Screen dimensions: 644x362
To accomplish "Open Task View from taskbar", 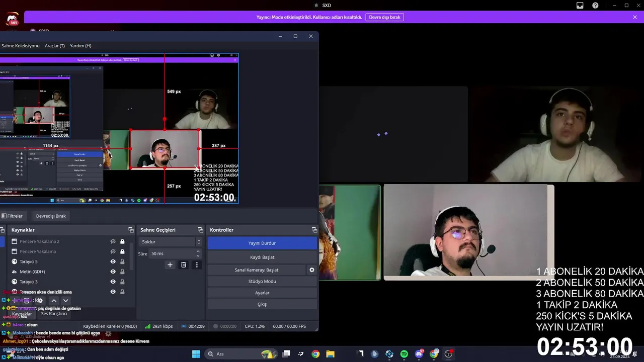I will click(x=286, y=354).
